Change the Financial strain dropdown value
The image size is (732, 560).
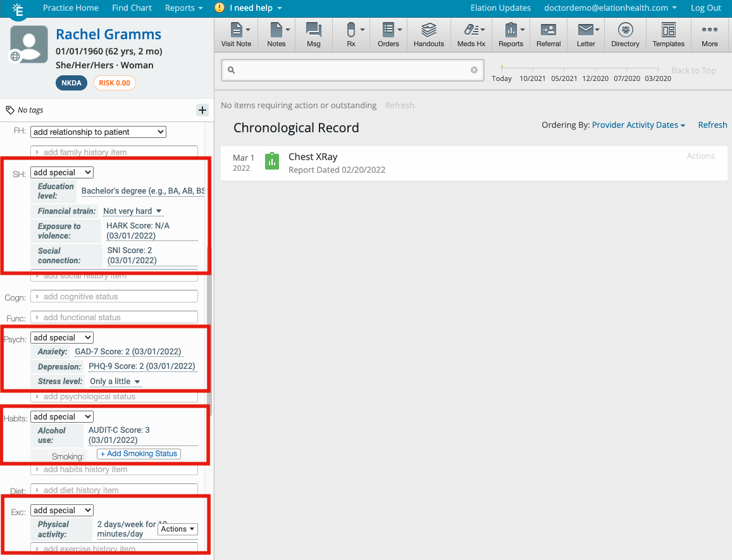pos(132,211)
